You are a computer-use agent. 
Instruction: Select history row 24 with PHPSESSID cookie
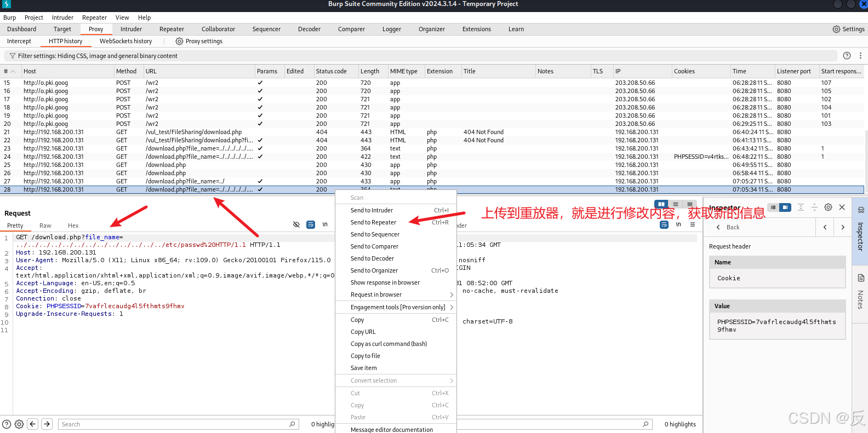click(432, 157)
